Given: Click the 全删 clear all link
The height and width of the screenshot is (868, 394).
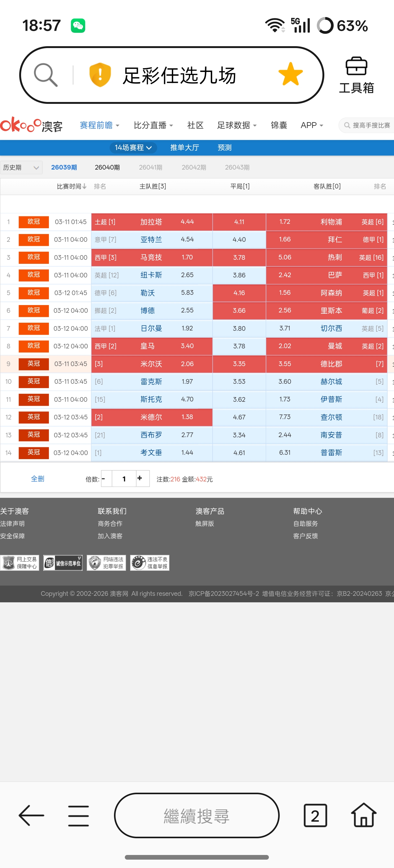Looking at the screenshot, I should pyautogui.click(x=37, y=479).
